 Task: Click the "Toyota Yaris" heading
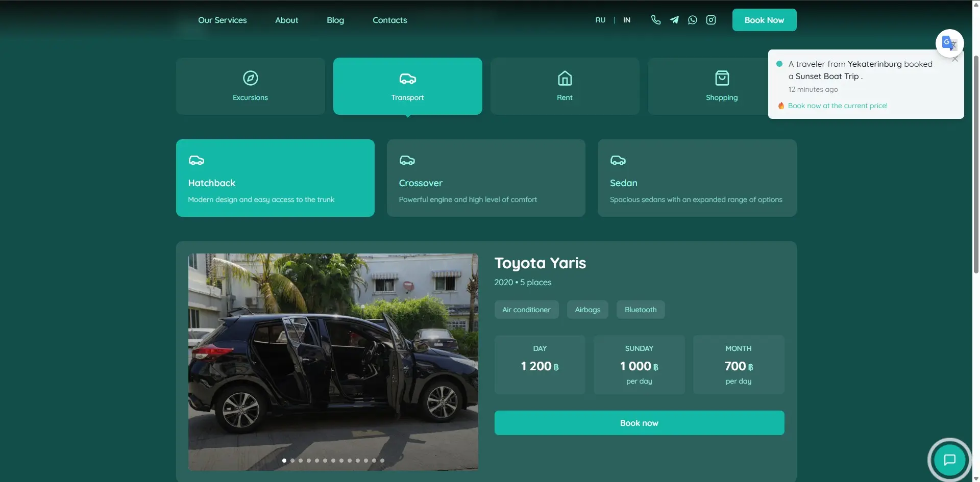pos(540,263)
